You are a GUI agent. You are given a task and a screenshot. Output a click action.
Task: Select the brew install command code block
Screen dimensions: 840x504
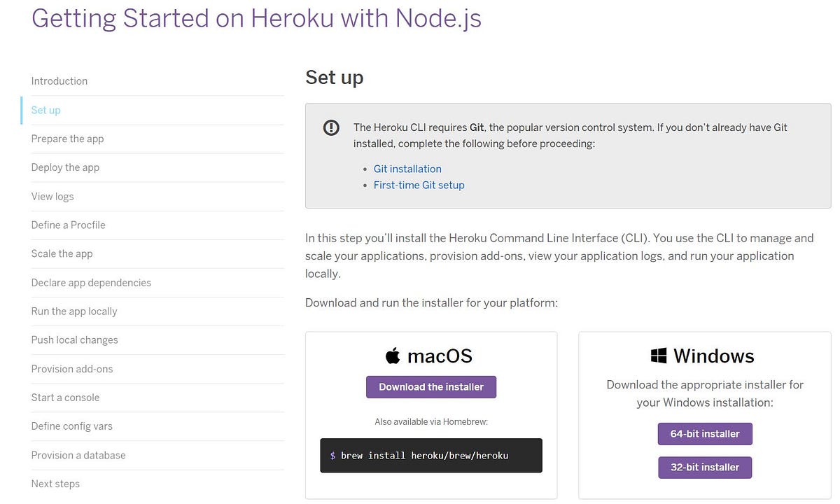430,455
